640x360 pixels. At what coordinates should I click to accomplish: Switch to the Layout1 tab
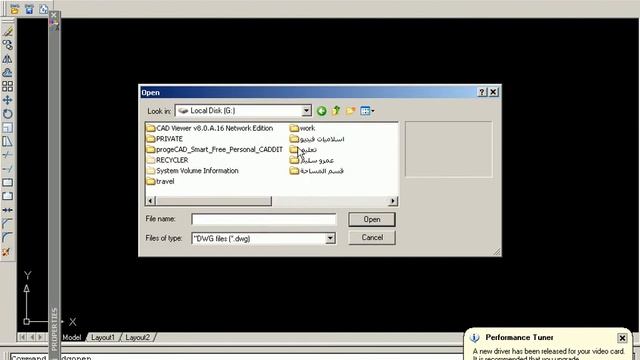coord(103,338)
